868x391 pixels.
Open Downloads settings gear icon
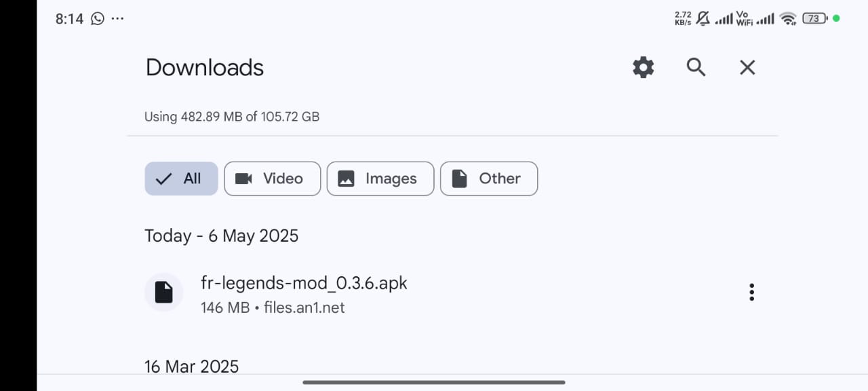pos(643,67)
